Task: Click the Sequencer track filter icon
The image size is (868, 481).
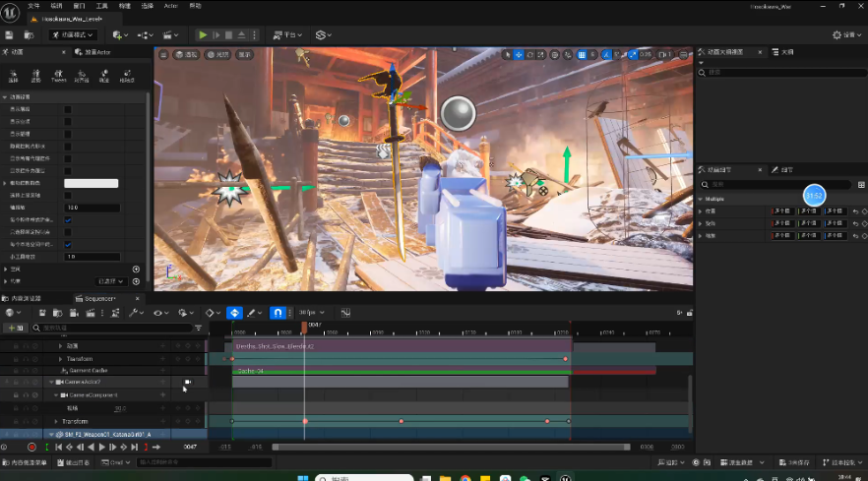Action: (198, 328)
